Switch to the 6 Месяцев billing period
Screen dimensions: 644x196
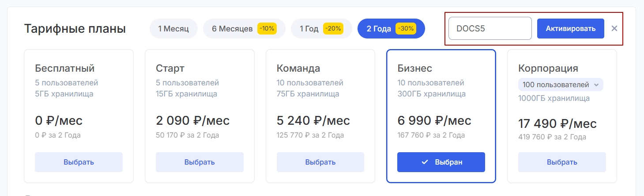233,29
